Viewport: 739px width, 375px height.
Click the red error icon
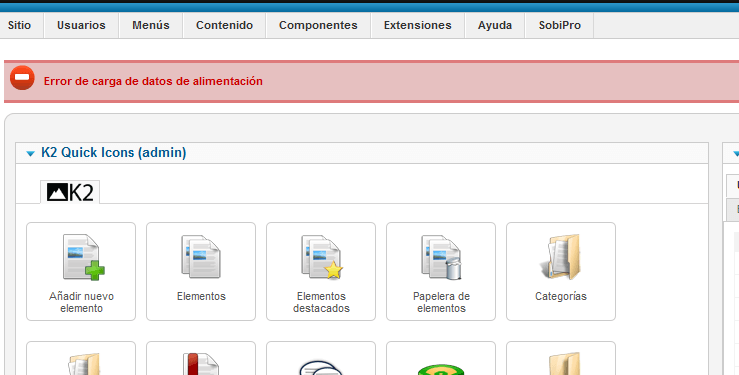(x=22, y=78)
